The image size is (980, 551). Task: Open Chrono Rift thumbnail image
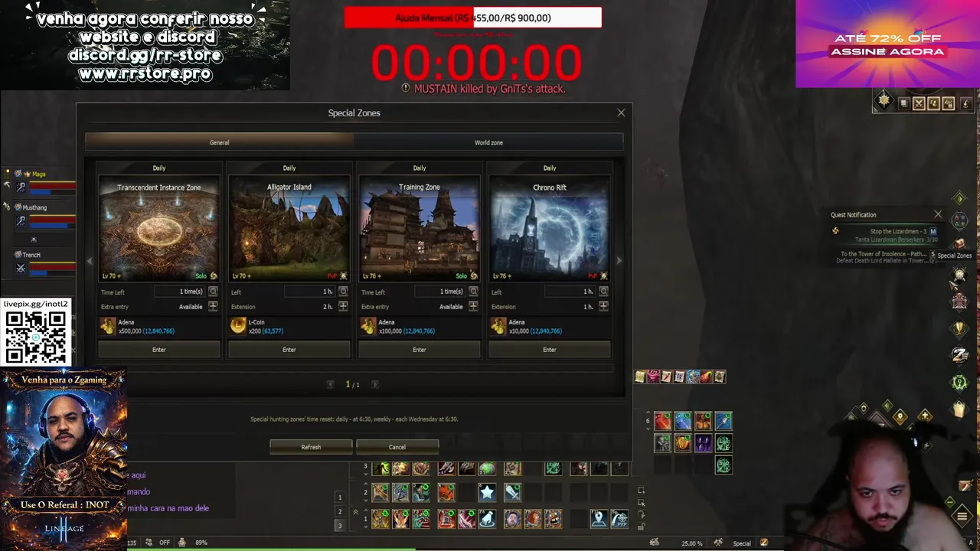(x=549, y=230)
